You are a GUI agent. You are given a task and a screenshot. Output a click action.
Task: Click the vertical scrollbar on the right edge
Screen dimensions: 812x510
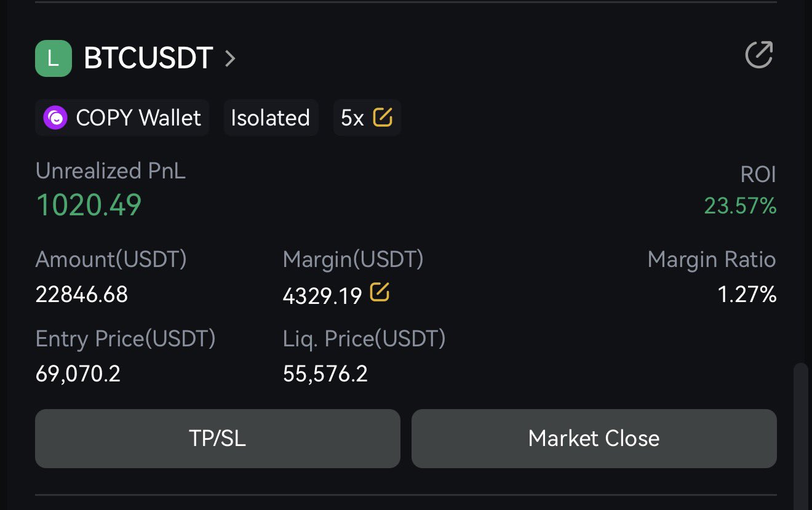click(x=800, y=431)
